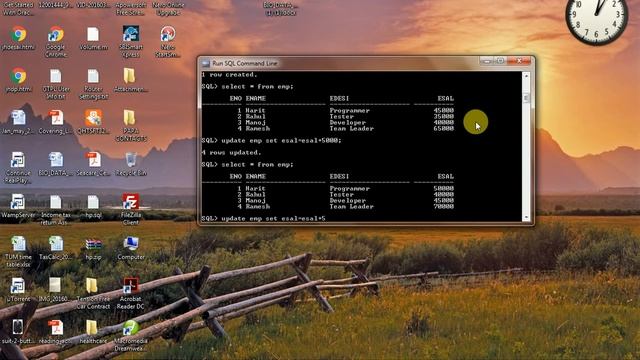
Task: Launch the uTorrent shortcut
Action: coord(18,286)
